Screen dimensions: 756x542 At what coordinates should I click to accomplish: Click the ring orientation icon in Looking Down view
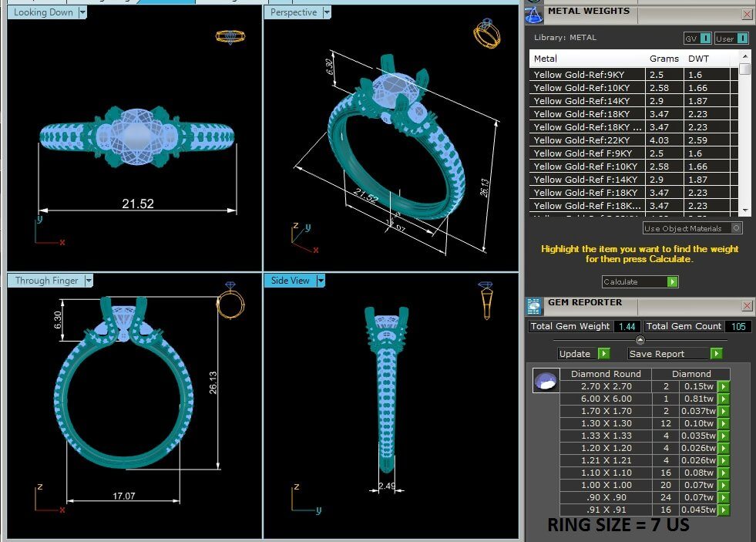pyautogui.click(x=230, y=36)
